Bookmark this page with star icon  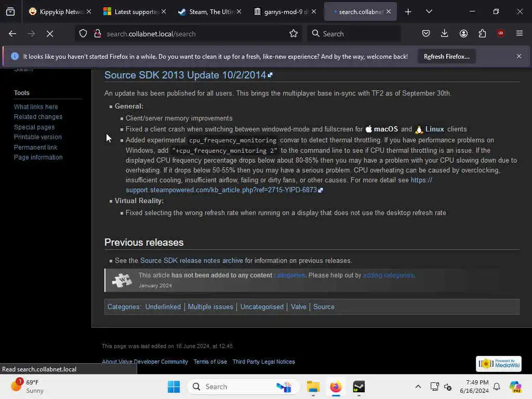tap(294, 34)
